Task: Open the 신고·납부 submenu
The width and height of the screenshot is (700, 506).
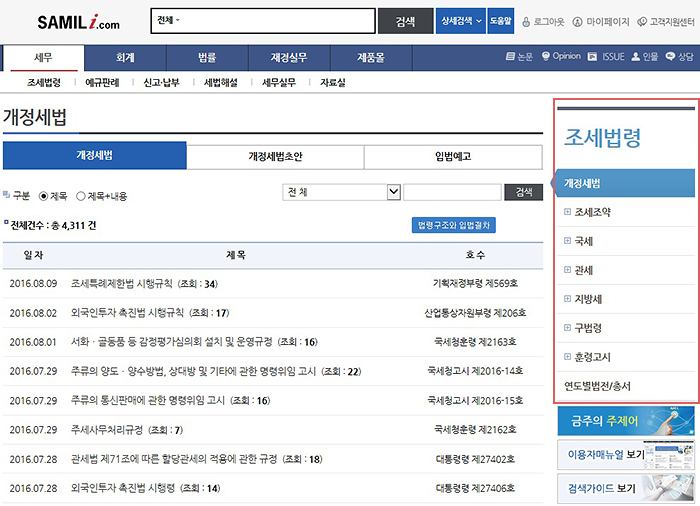Action: [x=161, y=83]
